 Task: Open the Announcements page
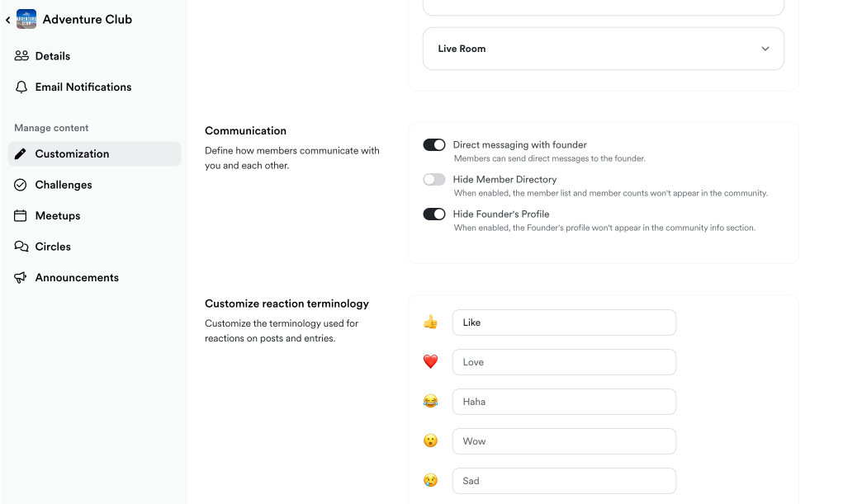77,278
